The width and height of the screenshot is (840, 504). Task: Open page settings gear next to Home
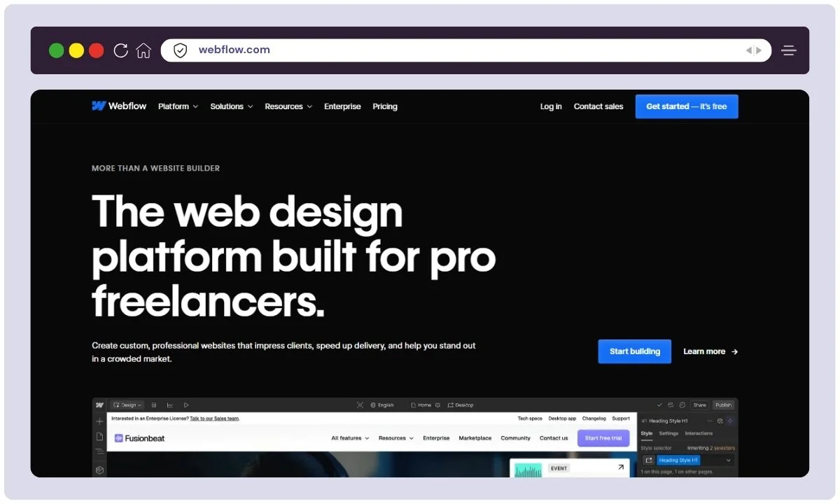point(438,405)
